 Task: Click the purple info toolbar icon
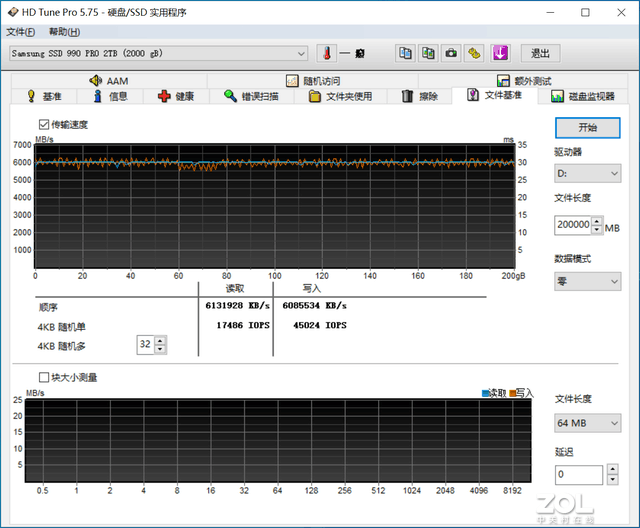pyautogui.click(x=501, y=53)
